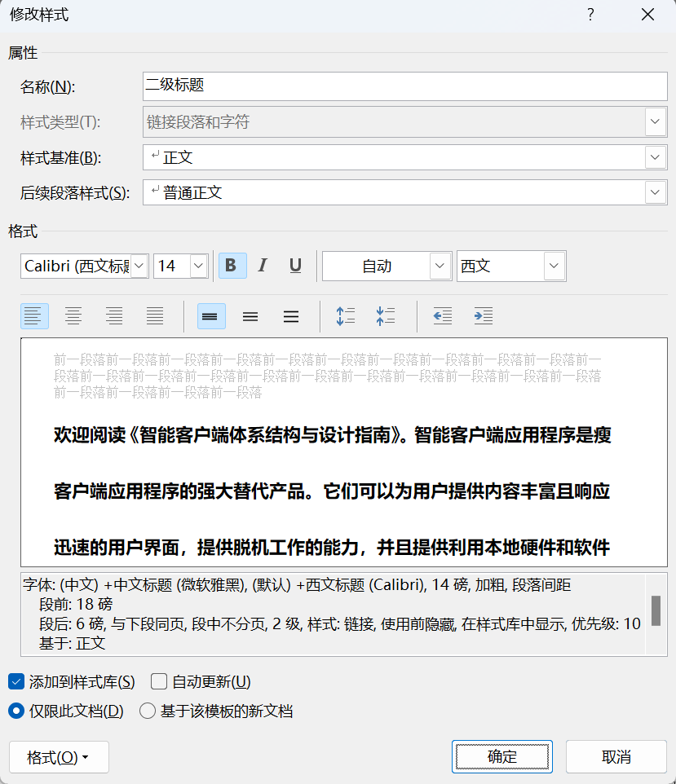Toggle the Italic formatting button
The image size is (676, 784).
pos(263,266)
